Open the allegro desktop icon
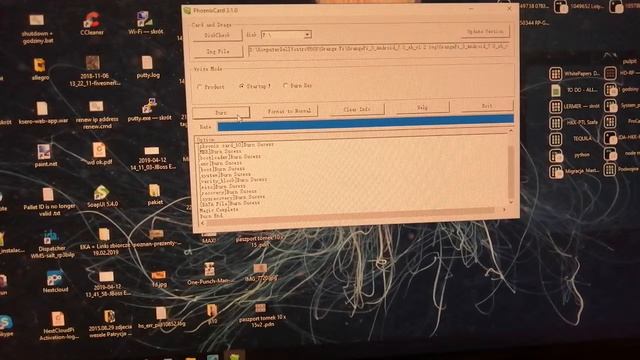Screen dimensions: 640x360 (40, 69)
